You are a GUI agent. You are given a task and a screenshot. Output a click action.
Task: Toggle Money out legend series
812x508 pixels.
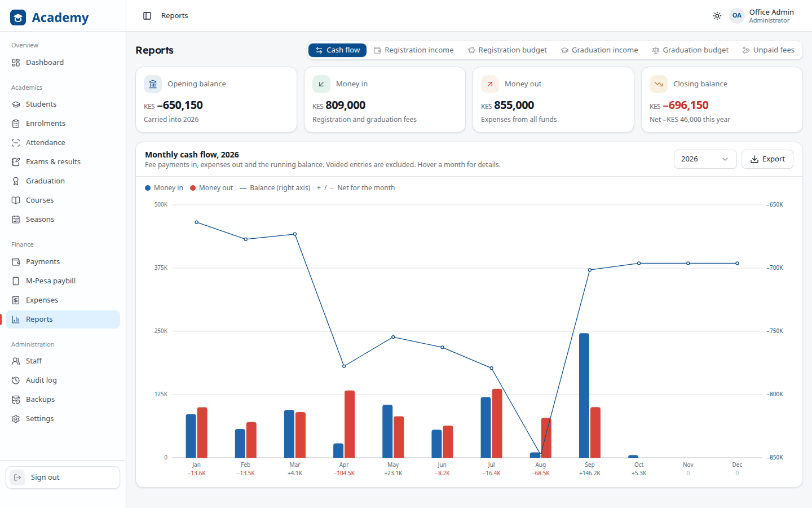point(211,188)
